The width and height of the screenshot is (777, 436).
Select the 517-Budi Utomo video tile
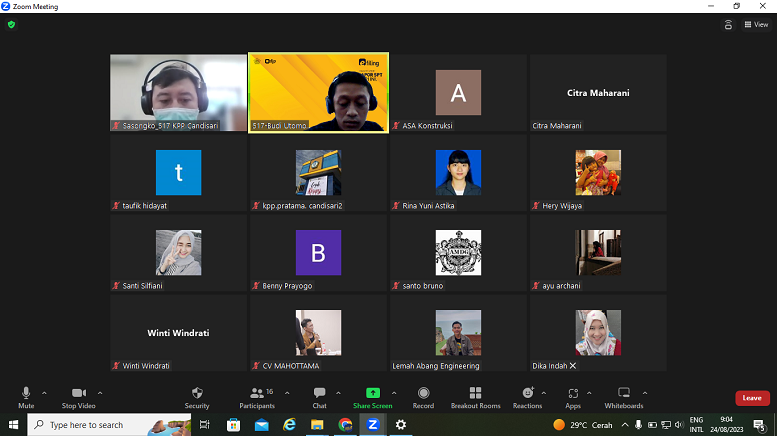(318, 92)
